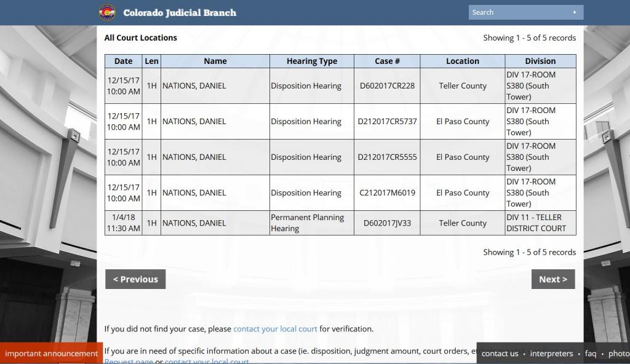Image resolution: width=630 pixels, height=364 pixels.
Task: Open the Colorado Judicial Branch home title
Action: tap(179, 12)
